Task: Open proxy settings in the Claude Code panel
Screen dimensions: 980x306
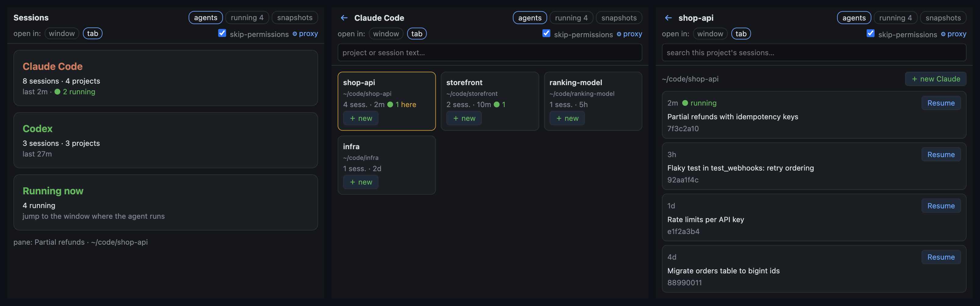Action: pos(629,34)
